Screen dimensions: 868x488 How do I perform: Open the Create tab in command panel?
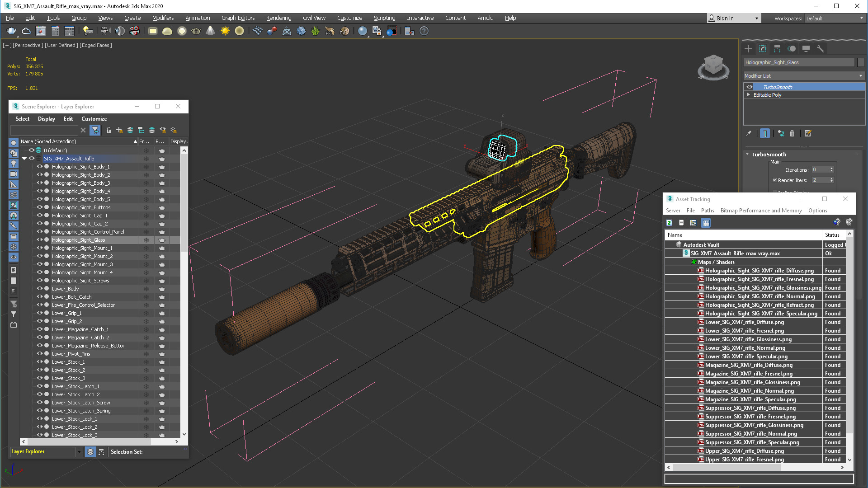pos(748,49)
